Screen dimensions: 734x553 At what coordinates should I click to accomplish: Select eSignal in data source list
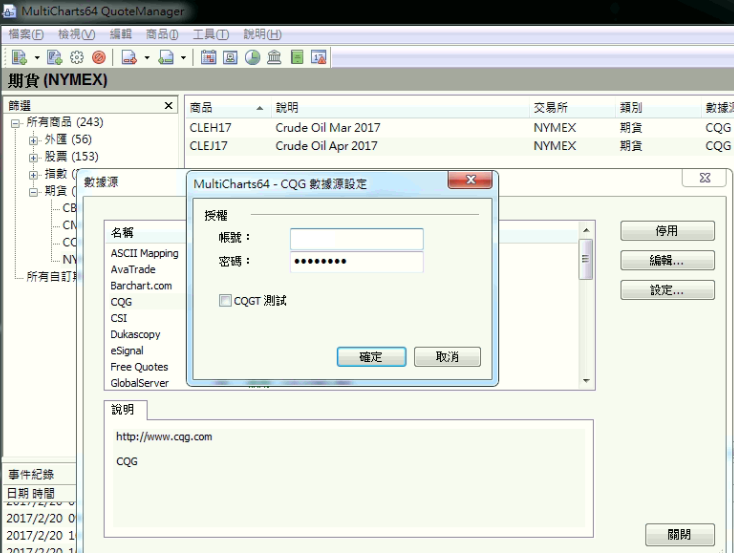(x=127, y=351)
